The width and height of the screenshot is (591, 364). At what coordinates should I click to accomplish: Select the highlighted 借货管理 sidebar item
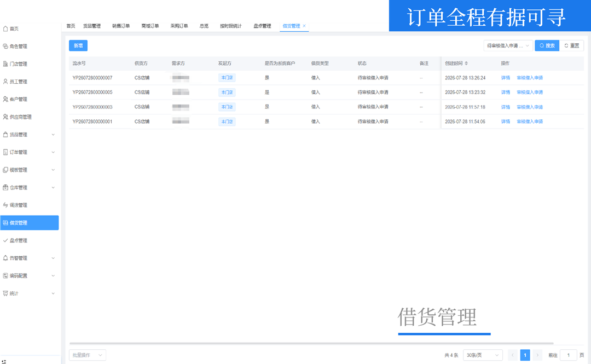tap(30, 223)
